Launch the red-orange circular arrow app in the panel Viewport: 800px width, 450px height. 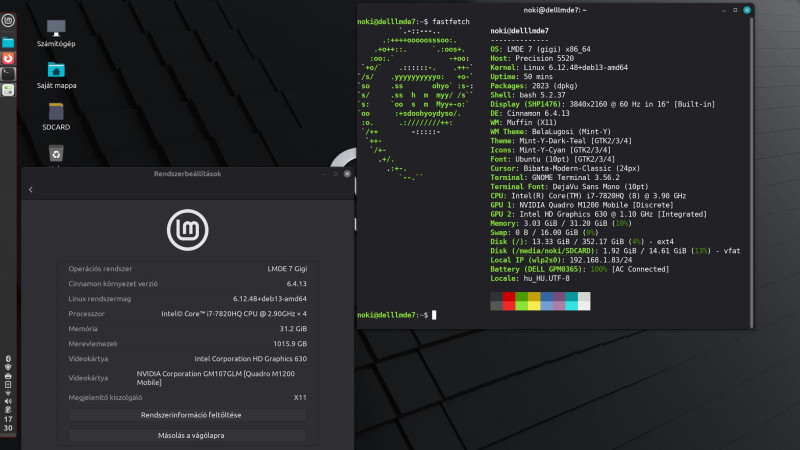pyautogui.click(x=8, y=59)
